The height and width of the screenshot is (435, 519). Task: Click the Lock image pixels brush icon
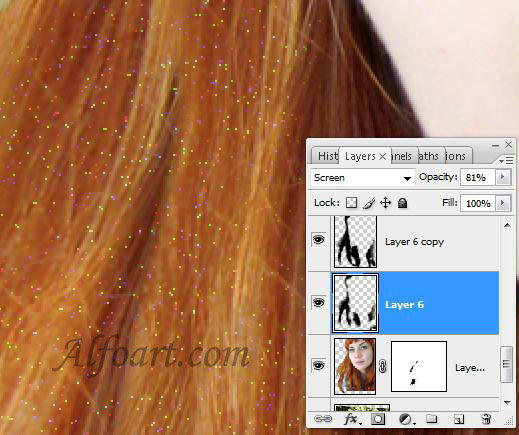[x=369, y=203]
